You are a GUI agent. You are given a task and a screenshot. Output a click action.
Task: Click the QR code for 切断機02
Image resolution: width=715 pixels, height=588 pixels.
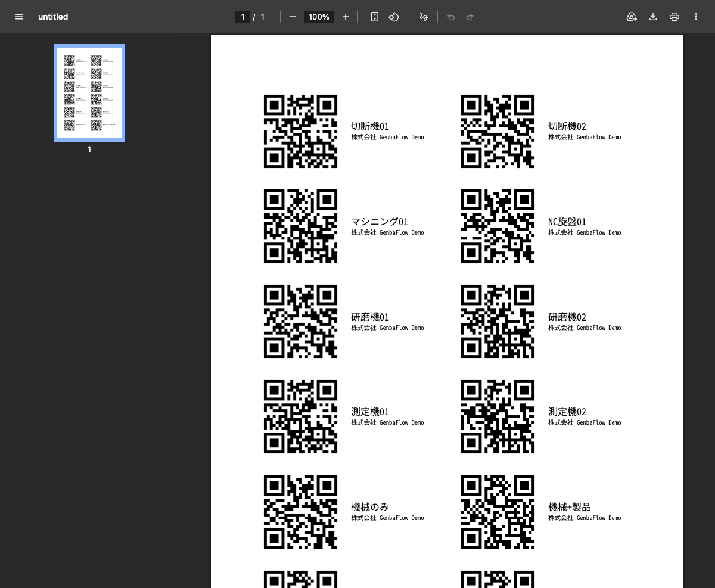tap(498, 131)
